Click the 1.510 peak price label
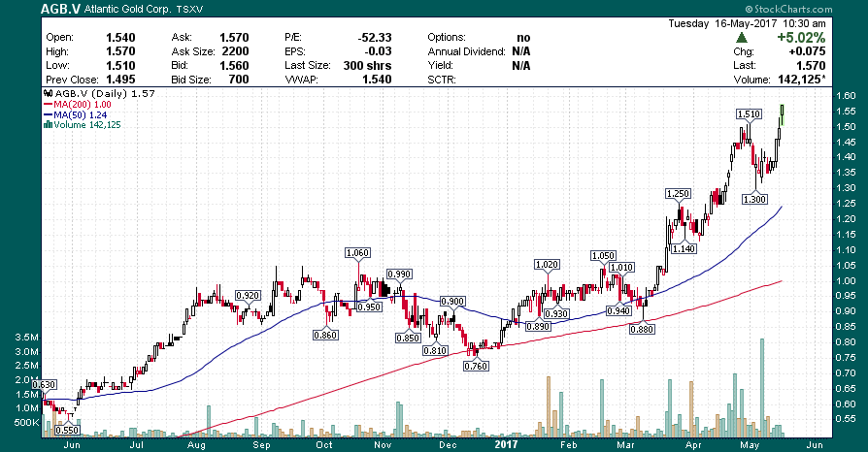Screen dimensions: 868x452 coord(749,113)
